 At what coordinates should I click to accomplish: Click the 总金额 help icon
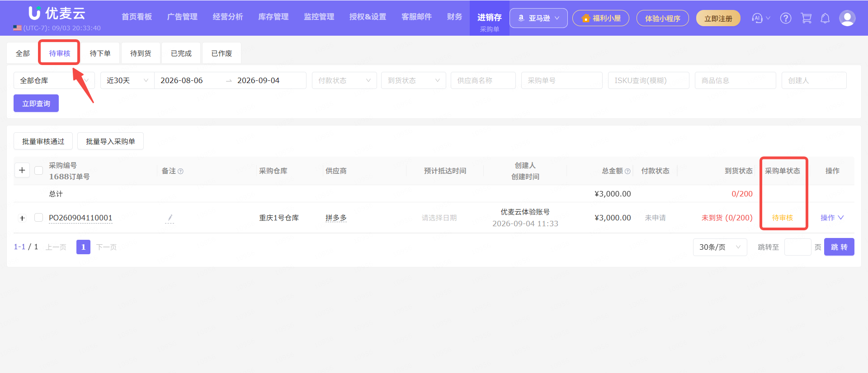[627, 171]
